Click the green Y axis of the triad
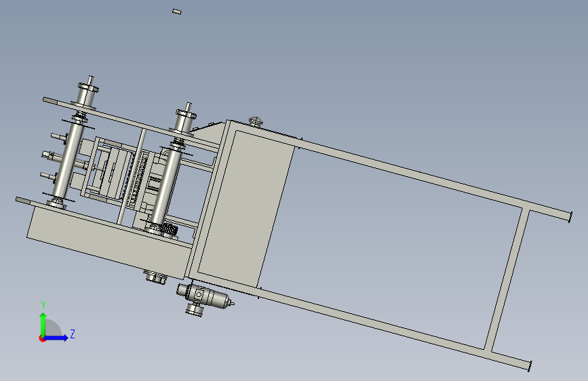 coord(43,323)
